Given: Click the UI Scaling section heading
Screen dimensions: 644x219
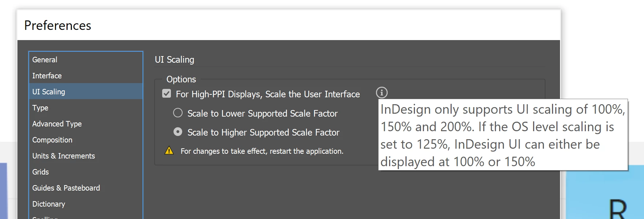Looking at the screenshot, I should (x=175, y=59).
